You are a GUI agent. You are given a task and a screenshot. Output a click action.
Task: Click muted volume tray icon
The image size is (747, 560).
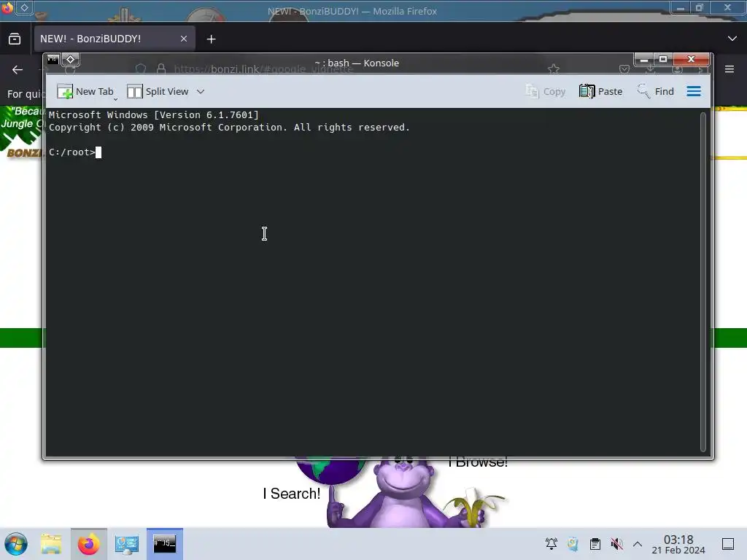616,544
